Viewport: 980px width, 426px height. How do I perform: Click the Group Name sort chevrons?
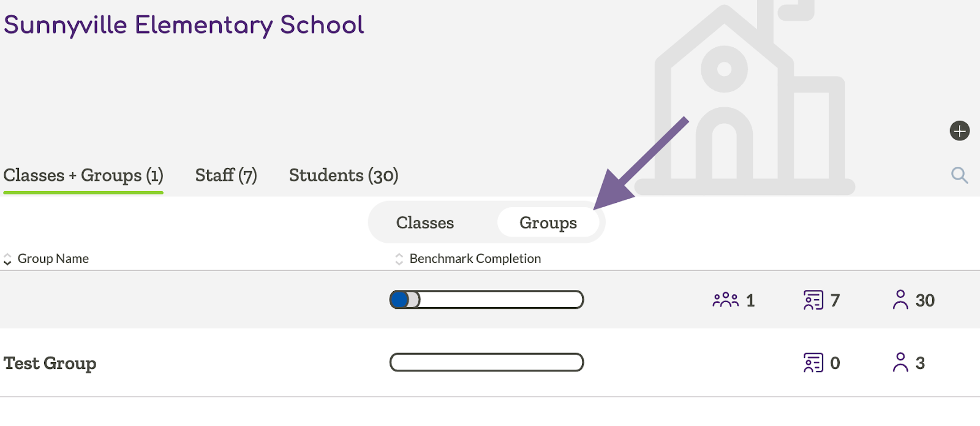click(x=8, y=258)
